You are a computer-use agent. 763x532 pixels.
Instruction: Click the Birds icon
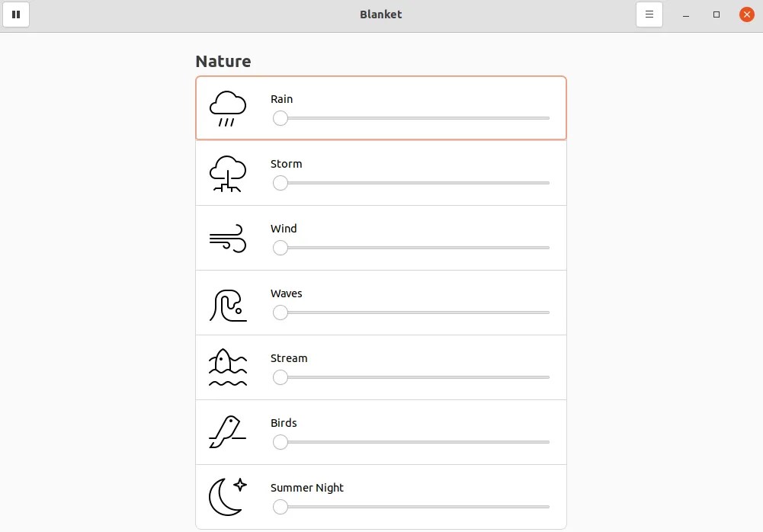coord(227,432)
